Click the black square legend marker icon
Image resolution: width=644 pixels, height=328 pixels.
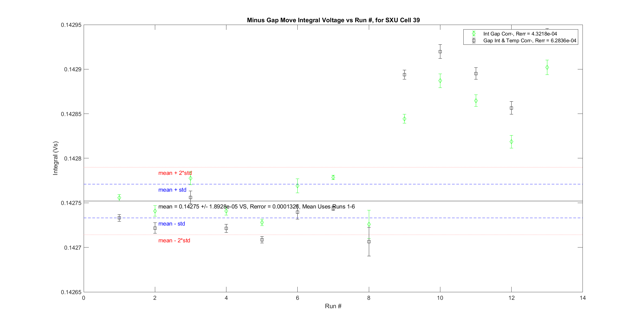pyautogui.click(x=474, y=41)
